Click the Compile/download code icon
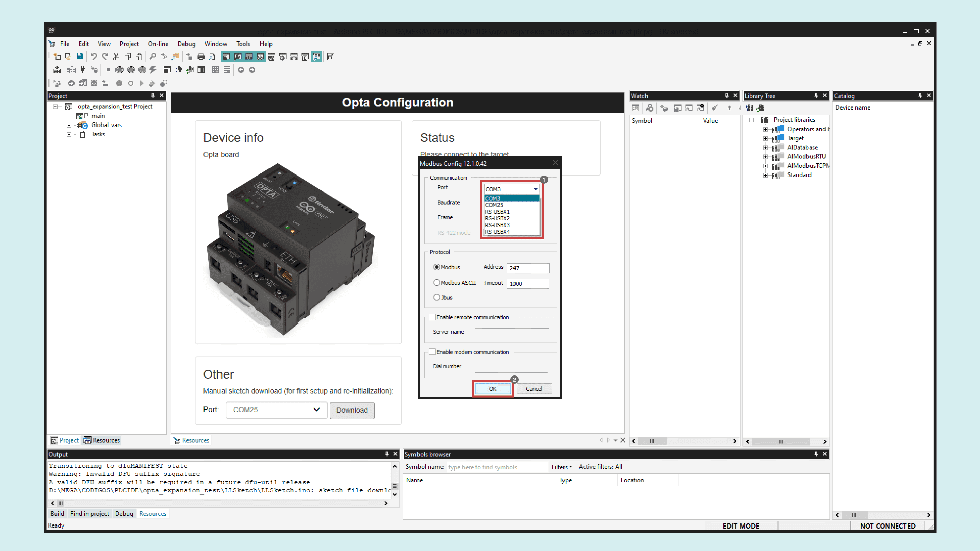Image resolution: width=980 pixels, height=551 pixels. click(57, 70)
